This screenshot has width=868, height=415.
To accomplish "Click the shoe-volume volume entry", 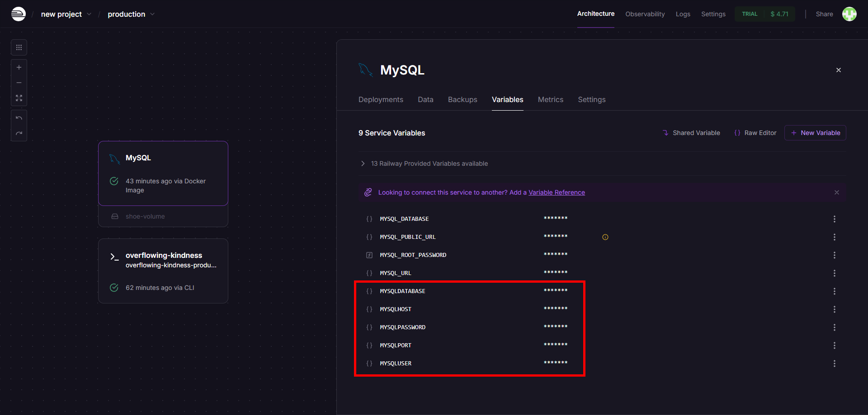I will point(163,216).
